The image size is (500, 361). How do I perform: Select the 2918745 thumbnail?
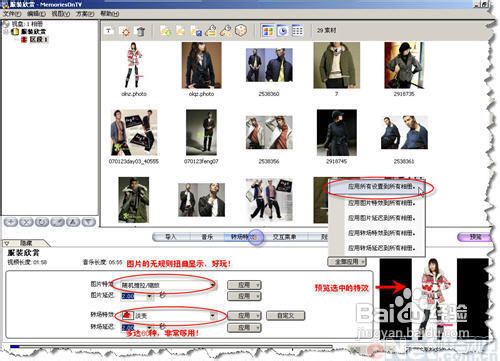pyautogui.click(x=336, y=132)
